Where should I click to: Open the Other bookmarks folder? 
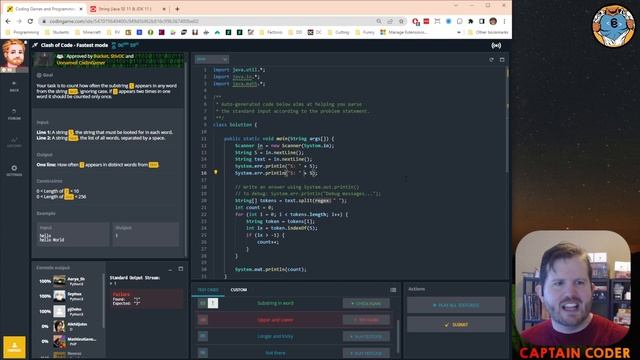[488, 32]
